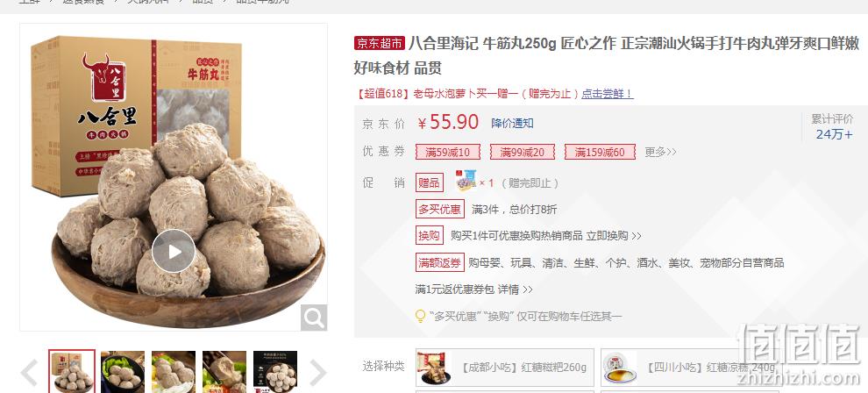Image resolution: width=868 pixels, height=393 pixels.
Task: Claim the 满59减10 coupon
Action: (x=448, y=153)
